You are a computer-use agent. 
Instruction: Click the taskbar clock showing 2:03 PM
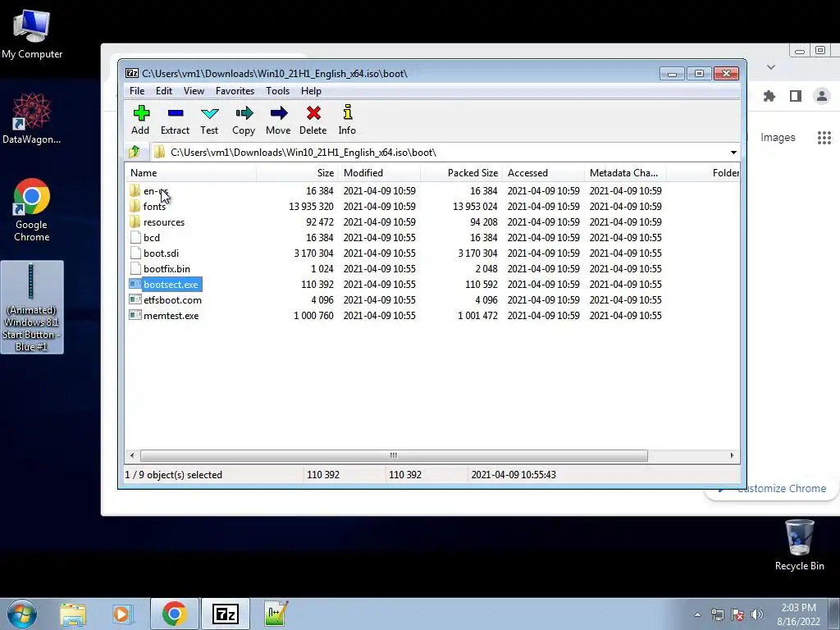(798, 614)
